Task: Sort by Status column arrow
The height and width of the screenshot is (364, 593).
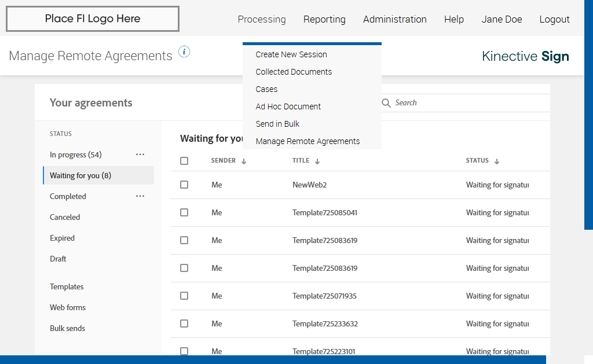Action: click(x=497, y=161)
